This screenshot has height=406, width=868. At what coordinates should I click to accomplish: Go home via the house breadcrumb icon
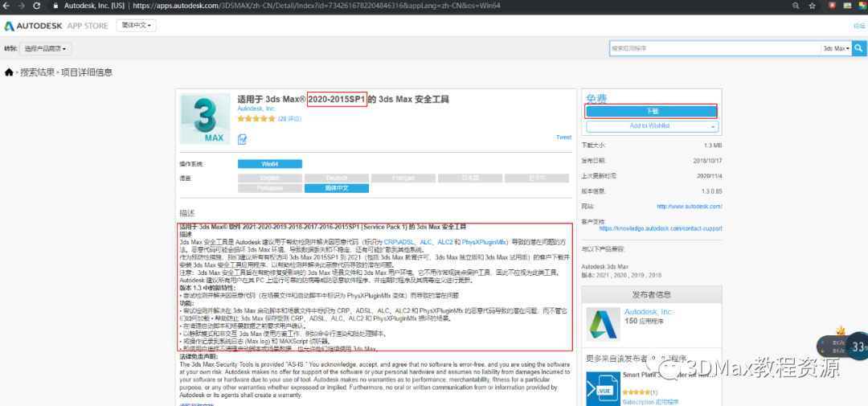(9, 72)
